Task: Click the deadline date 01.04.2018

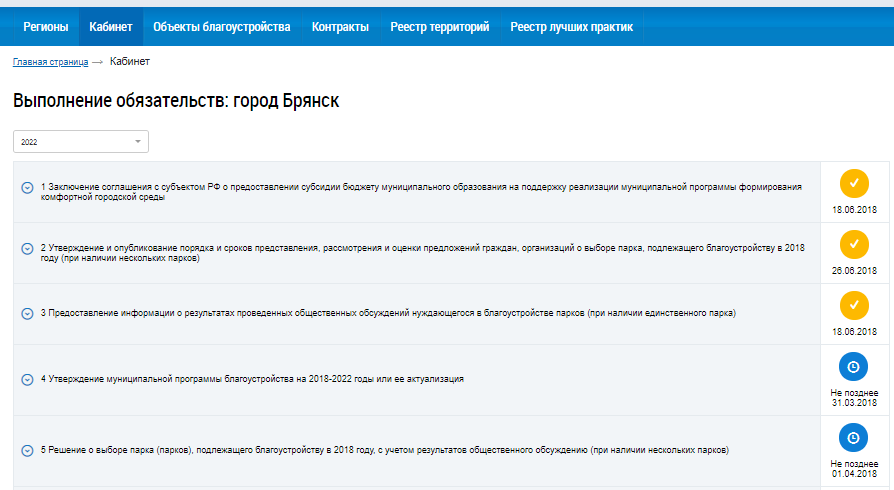Action: 853,474
